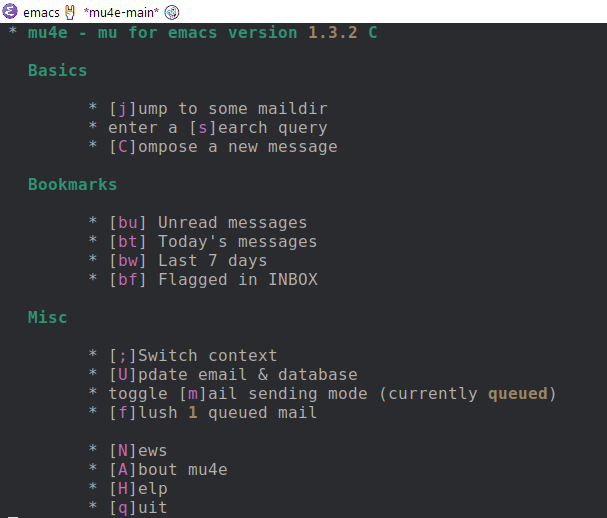The image size is (607, 518).
Task: Open the [bf] Flagged in INBOX bookmark
Action: [213, 280]
